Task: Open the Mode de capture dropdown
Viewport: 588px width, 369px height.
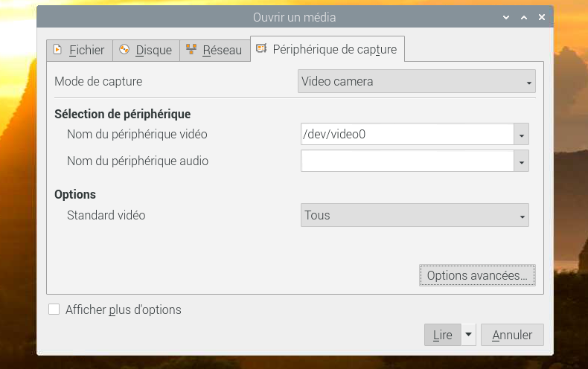Action: [x=416, y=81]
